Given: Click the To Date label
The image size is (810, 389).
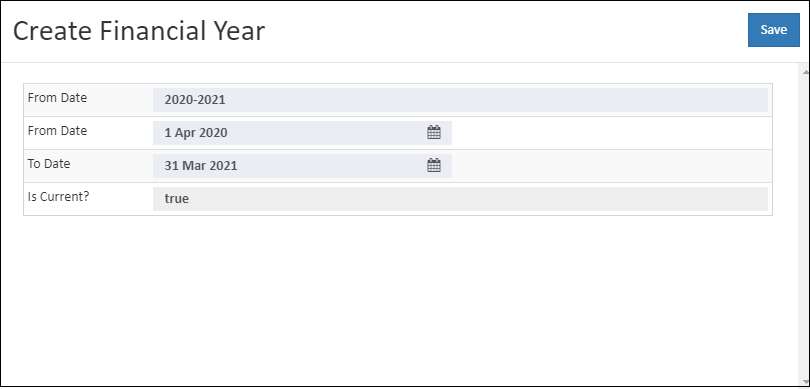Looking at the screenshot, I should [x=49, y=164].
